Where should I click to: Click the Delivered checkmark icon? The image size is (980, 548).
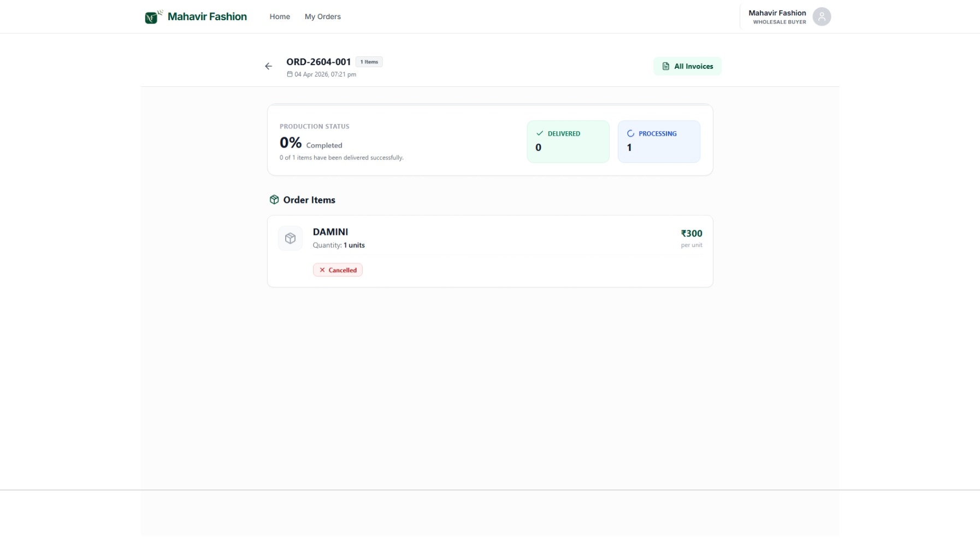coord(539,133)
